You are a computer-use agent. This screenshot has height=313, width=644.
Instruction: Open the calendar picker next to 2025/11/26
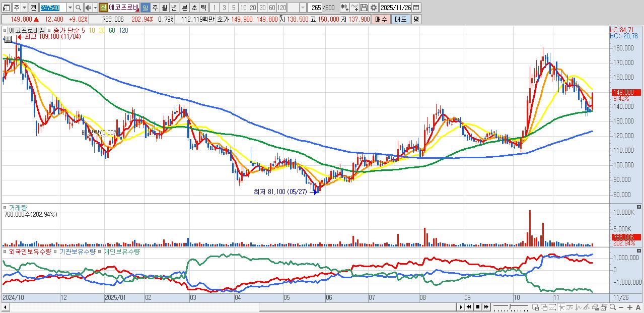[x=416, y=8]
